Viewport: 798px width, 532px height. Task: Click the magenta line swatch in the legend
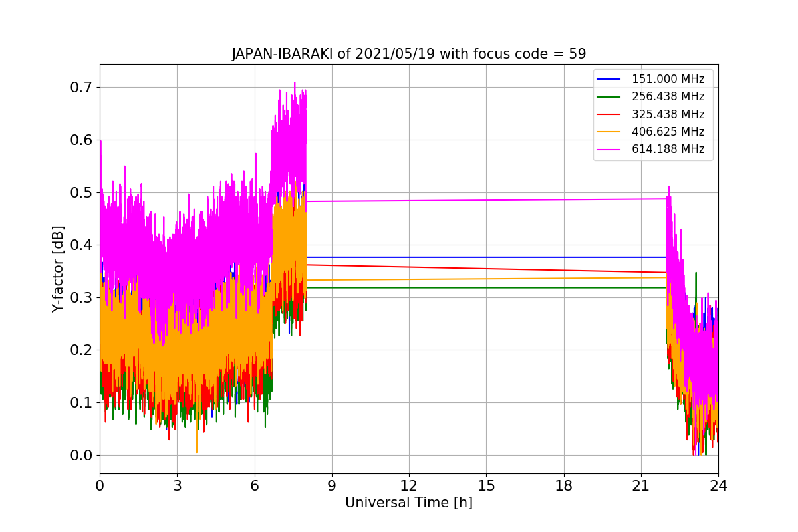(609, 149)
